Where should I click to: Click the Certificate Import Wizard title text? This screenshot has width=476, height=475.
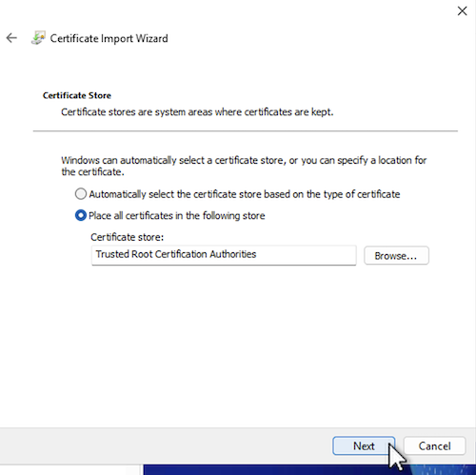coord(109,38)
